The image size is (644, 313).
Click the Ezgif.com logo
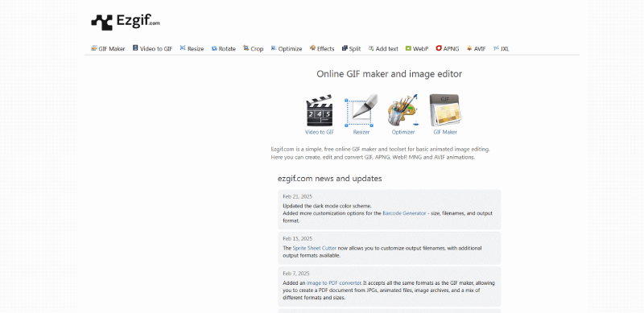point(126,22)
